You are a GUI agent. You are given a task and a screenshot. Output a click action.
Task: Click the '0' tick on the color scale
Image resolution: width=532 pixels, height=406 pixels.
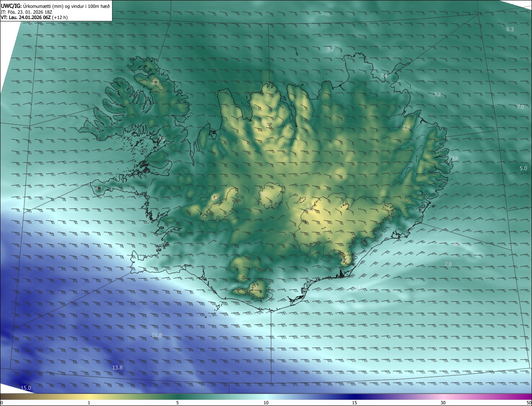click(x=2, y=403)
